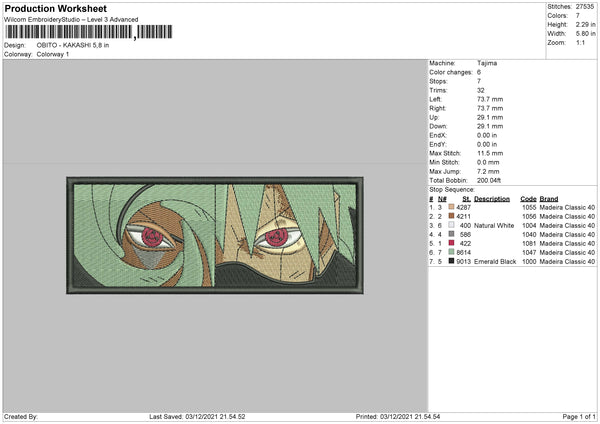Click the 'Right:' value 73.7 mm

pos(490,108)
